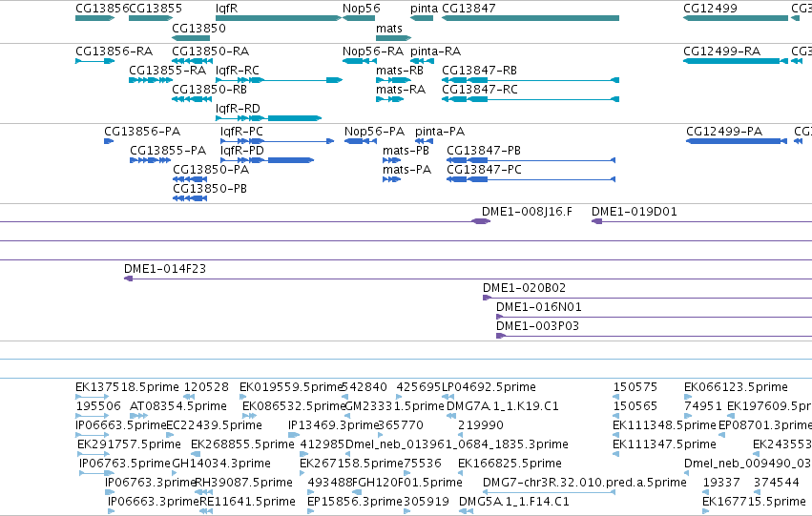The image size is (812, 516).
Task: Select transcript label CG13855-RA
Action: coord(168,71)
